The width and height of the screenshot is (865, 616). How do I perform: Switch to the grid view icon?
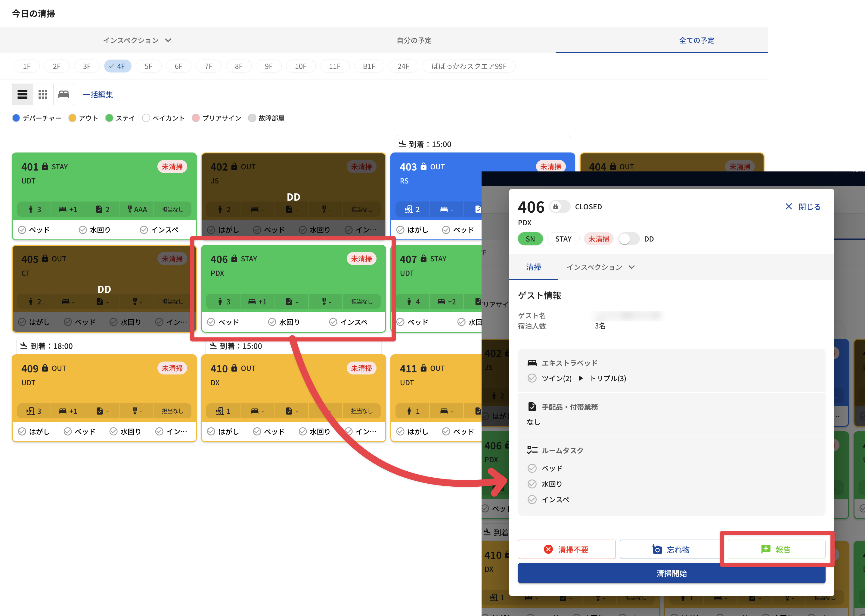pos(43,94)
